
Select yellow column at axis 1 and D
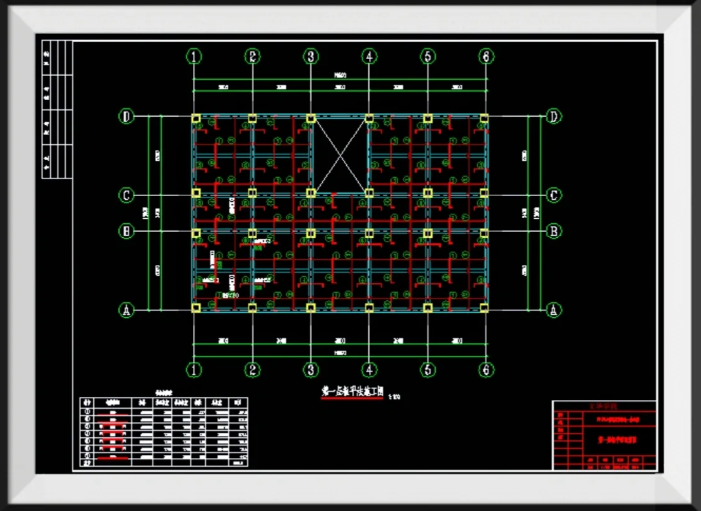coord(196,120)
